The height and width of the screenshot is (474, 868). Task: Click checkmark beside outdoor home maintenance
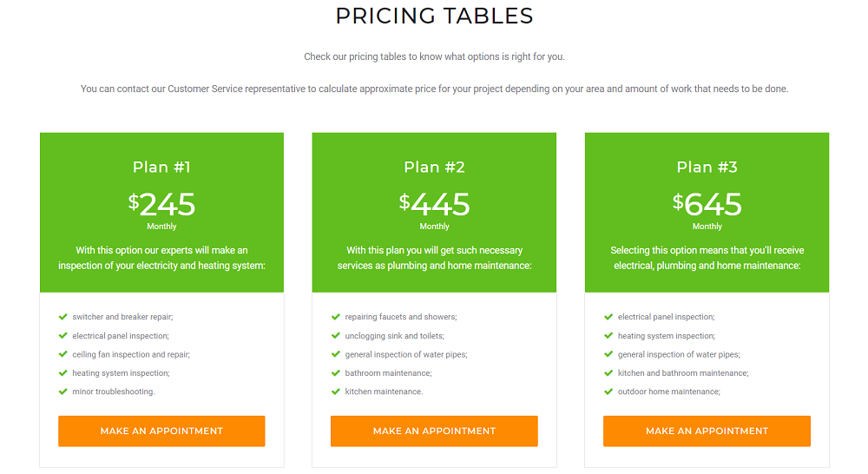click(608, 392)
